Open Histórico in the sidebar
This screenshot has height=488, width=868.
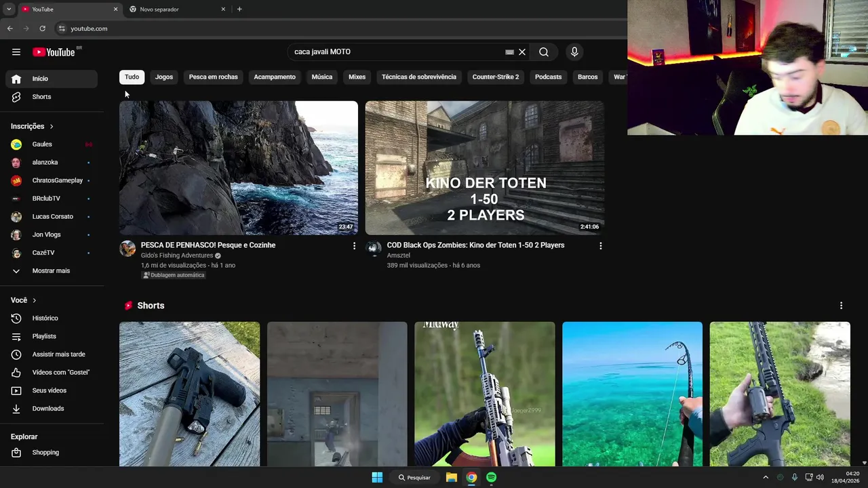tap(52, 319)
